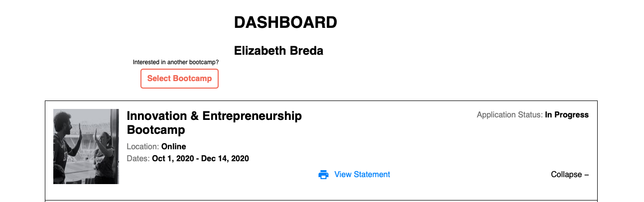This screenshot has height=202, width=644.
Task: Click the "Dates:" label
Action: point(138,159)
